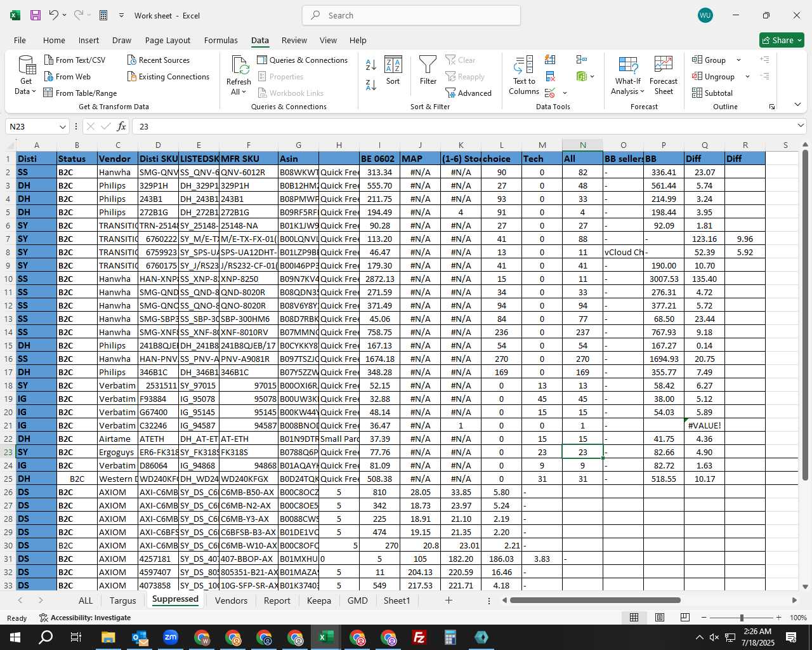Redo the last undone action

(x=78, y=15)
